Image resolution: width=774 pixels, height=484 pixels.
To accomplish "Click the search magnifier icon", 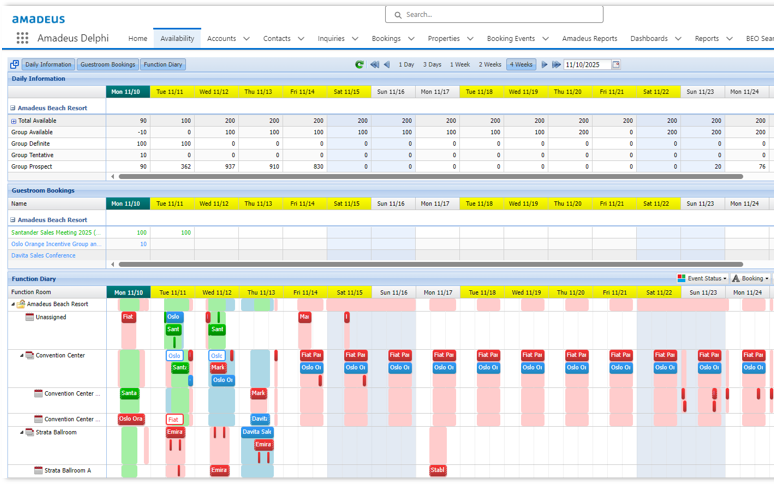I will [x=398, y=15].
